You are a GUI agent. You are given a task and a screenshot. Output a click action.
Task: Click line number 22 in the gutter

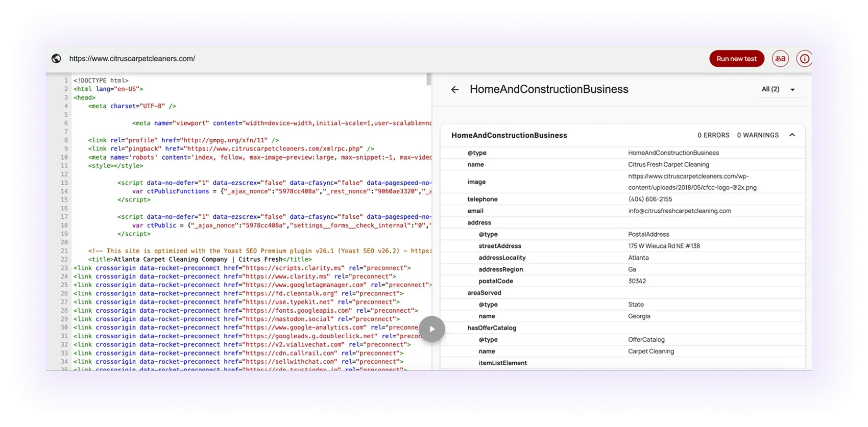64,260
